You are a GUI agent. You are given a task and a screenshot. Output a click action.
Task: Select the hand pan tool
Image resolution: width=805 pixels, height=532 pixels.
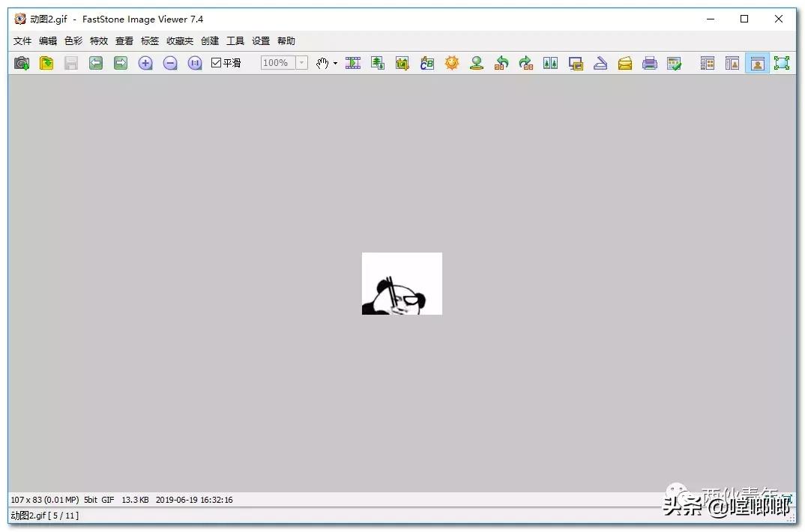click(322, 63)
